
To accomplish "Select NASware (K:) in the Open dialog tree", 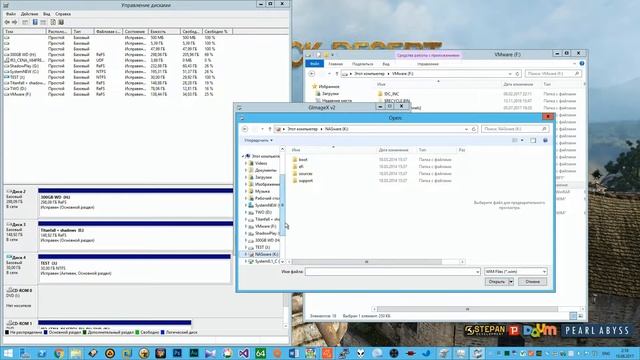I will 267,254.
